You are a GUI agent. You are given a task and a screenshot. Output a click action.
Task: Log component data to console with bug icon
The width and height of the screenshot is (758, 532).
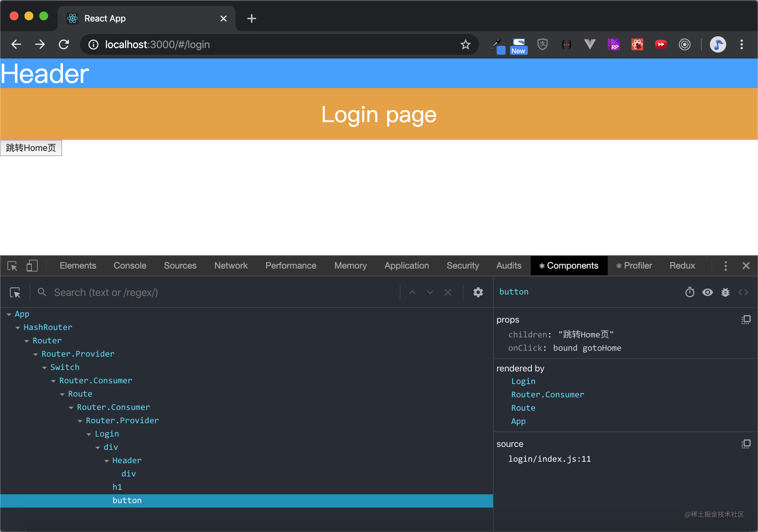(x=725, y=292)
